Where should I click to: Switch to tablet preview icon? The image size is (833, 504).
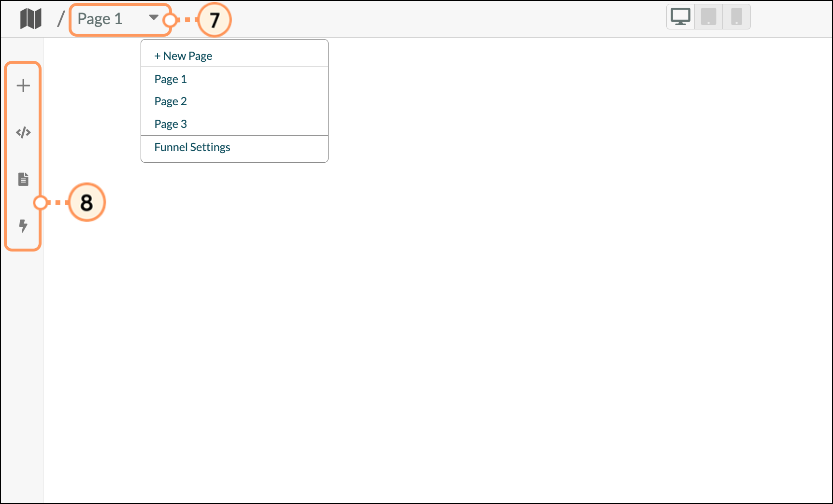pyautogui.click(x=708, y=17)
